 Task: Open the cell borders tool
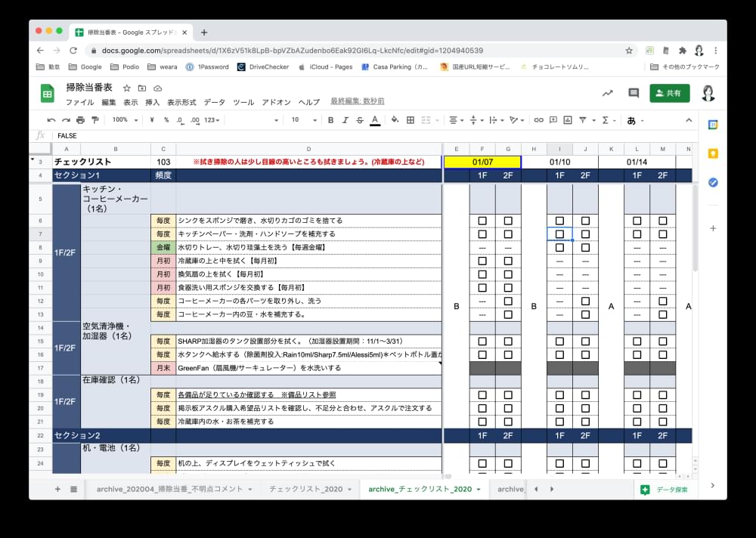[x=411, y=120]
